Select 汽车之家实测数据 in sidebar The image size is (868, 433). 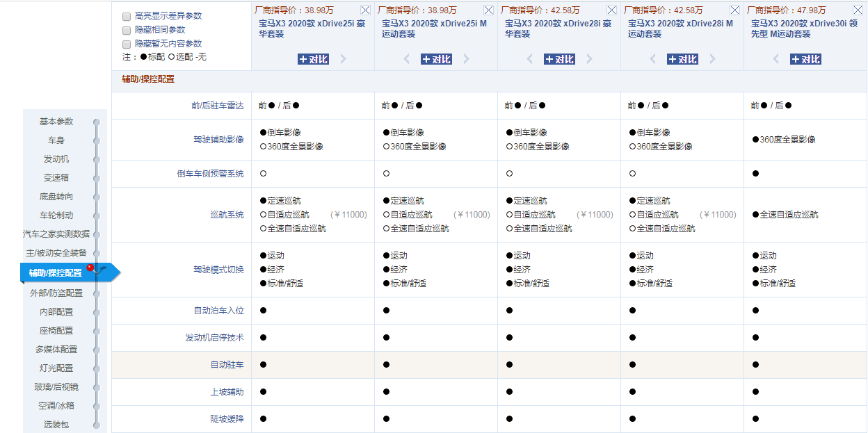coord(56,234)
